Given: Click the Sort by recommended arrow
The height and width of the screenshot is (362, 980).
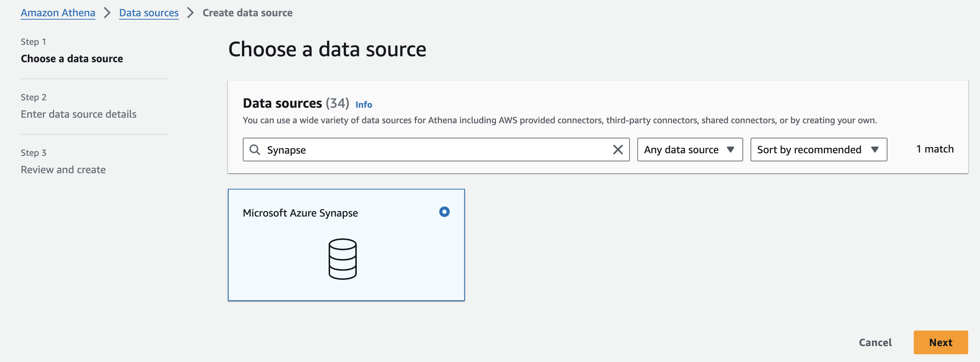Looking at the screenshot, I should 875,150.
